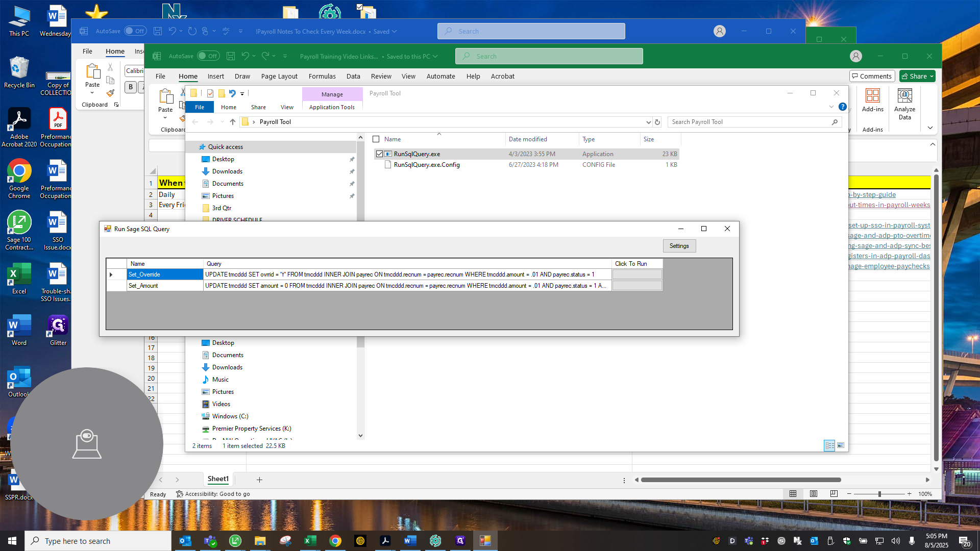Select the Sheet1 tab in Excel
Viewport: 980px width, 551px height.
[x=218, y=479]
